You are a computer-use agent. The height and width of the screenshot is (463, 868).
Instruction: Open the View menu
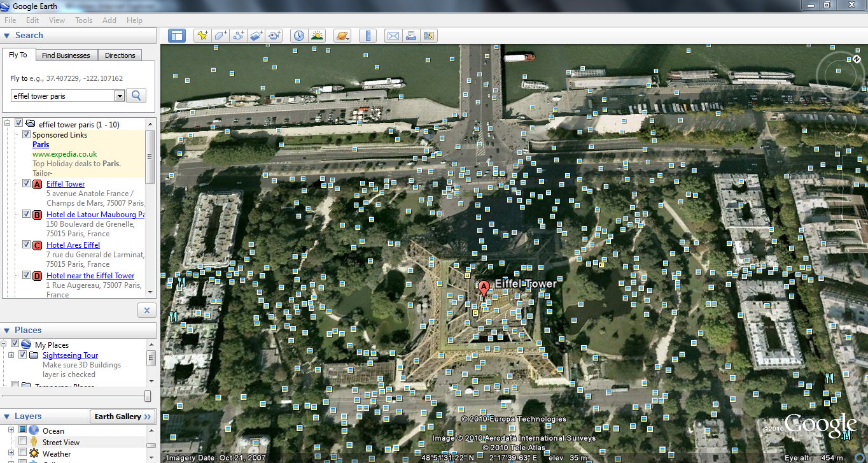57,20
